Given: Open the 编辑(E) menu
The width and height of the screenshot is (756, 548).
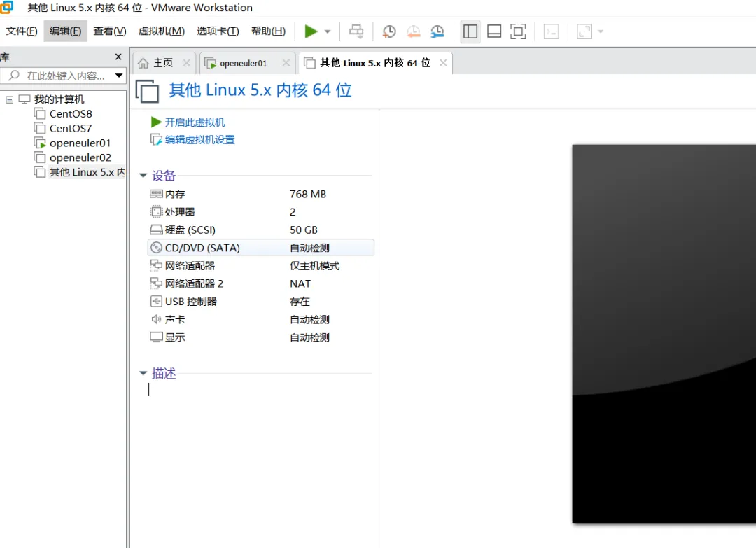Looking at the screenshot, I should pyautogui.click(x=66, y=31).
